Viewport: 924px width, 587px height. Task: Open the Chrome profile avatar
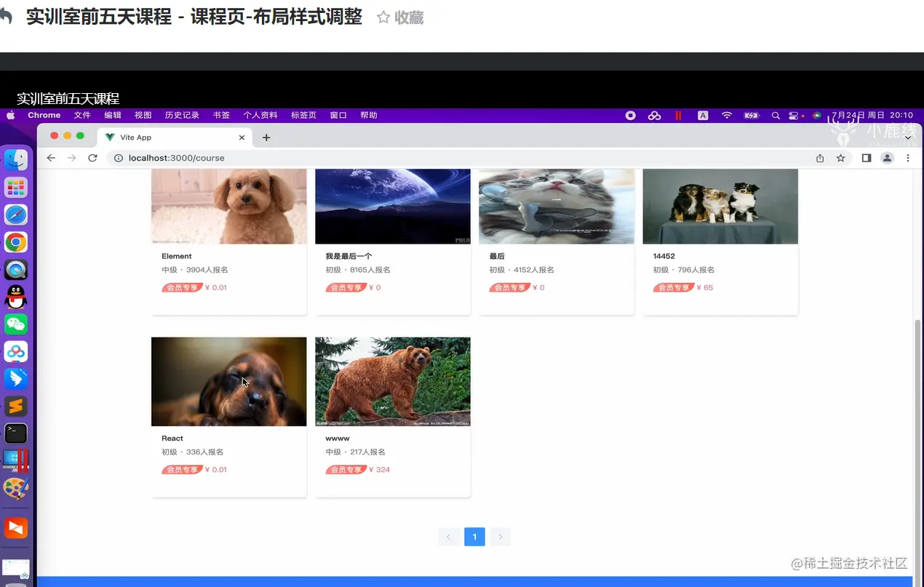coord(887,158)
